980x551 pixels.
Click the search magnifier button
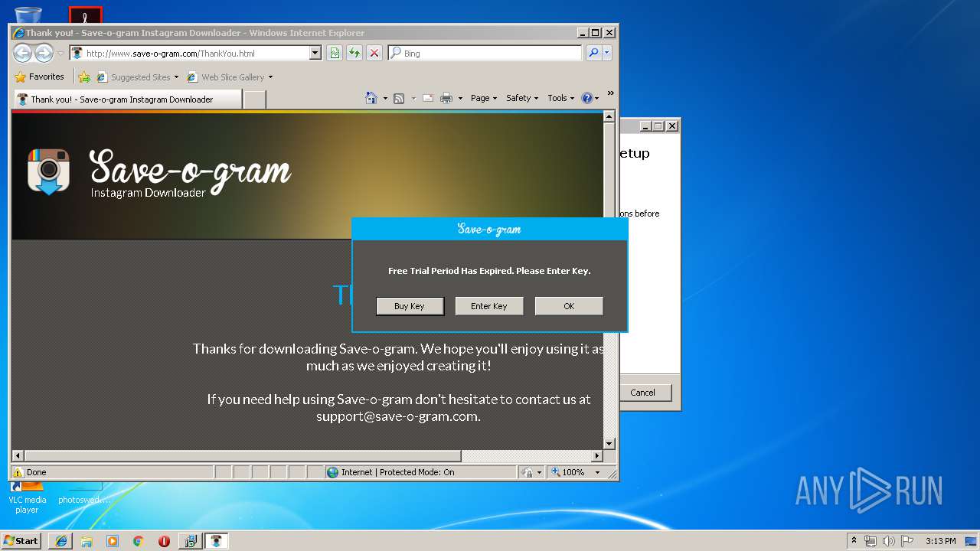(x=593, y=54)
